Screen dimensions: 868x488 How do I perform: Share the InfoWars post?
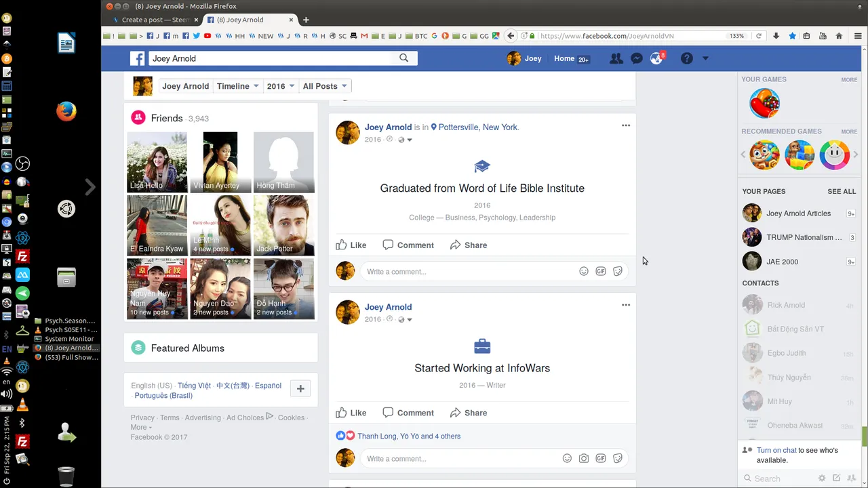click(x=469, y=412)
